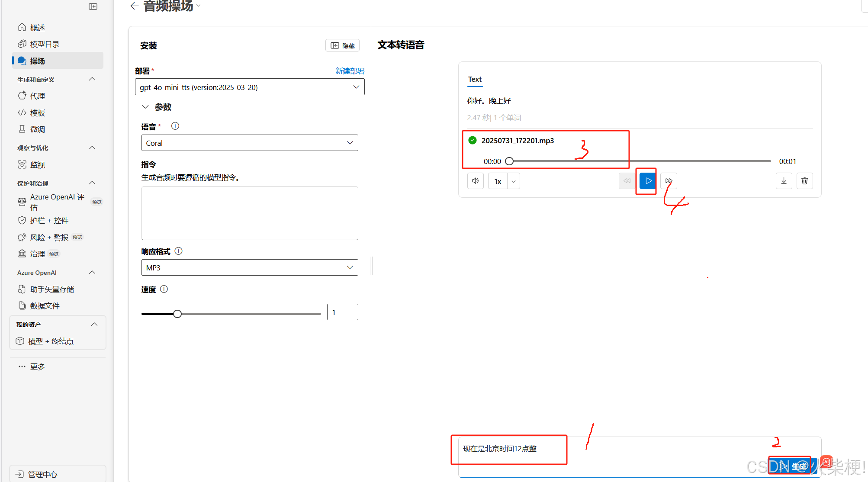Collapse the 保护和治理 section
Viewport: 868px width, 482px height.
92,183
